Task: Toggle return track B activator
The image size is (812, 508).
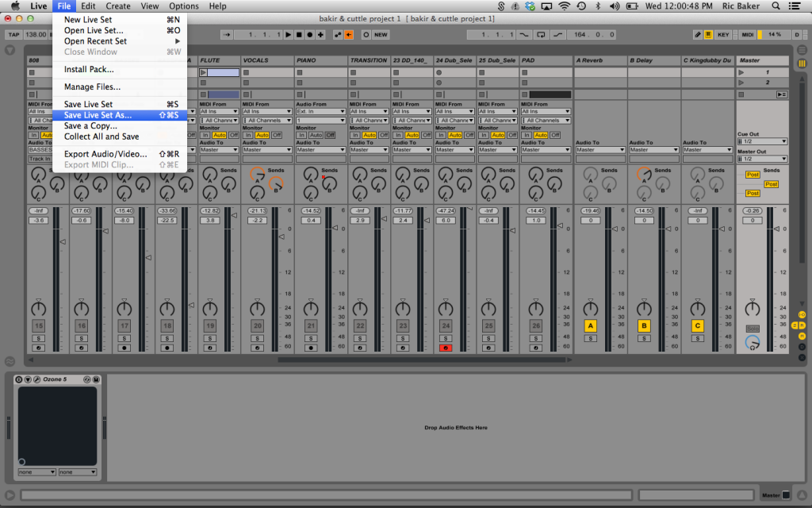Action: 644,325
